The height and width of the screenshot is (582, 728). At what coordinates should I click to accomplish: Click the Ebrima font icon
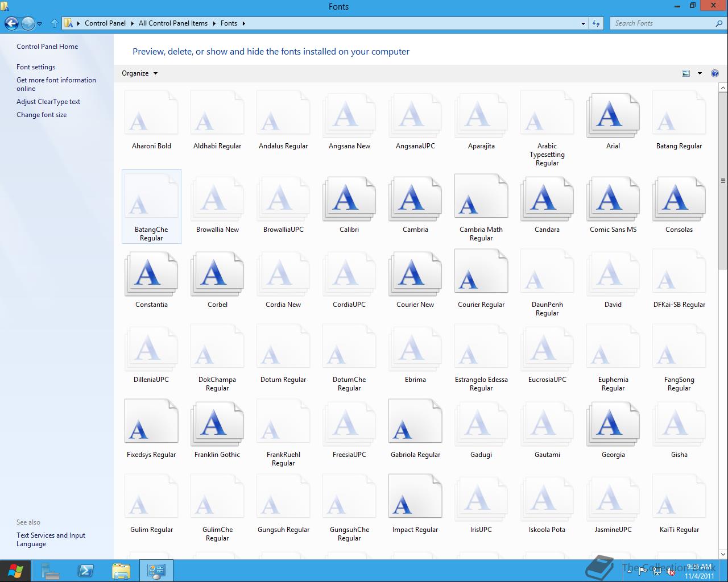[x=415, y=350]
